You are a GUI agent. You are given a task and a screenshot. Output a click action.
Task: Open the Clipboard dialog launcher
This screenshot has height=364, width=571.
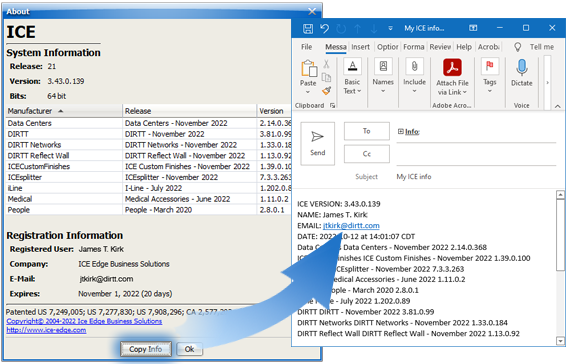point(332,105)
